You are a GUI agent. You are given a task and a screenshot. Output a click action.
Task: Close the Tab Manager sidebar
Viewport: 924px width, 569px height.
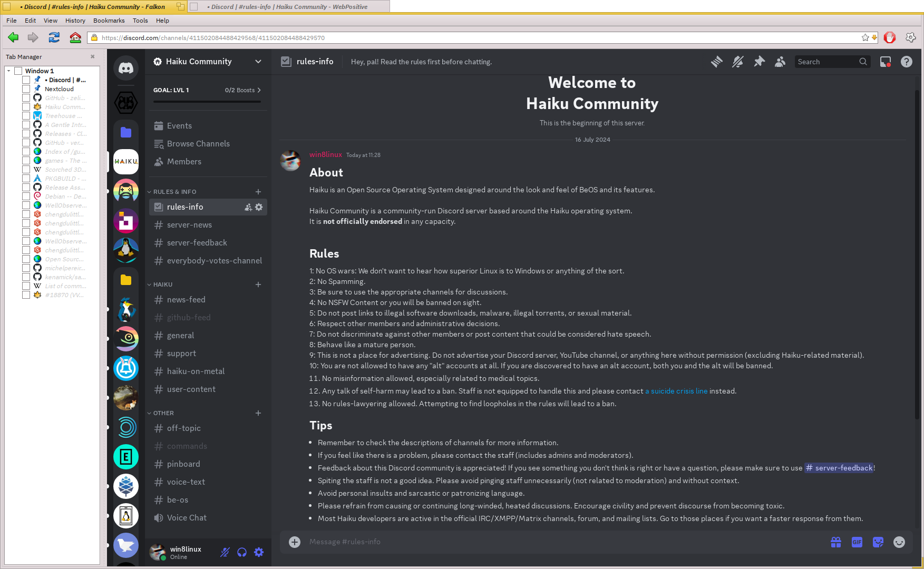(x=93, y=56)
